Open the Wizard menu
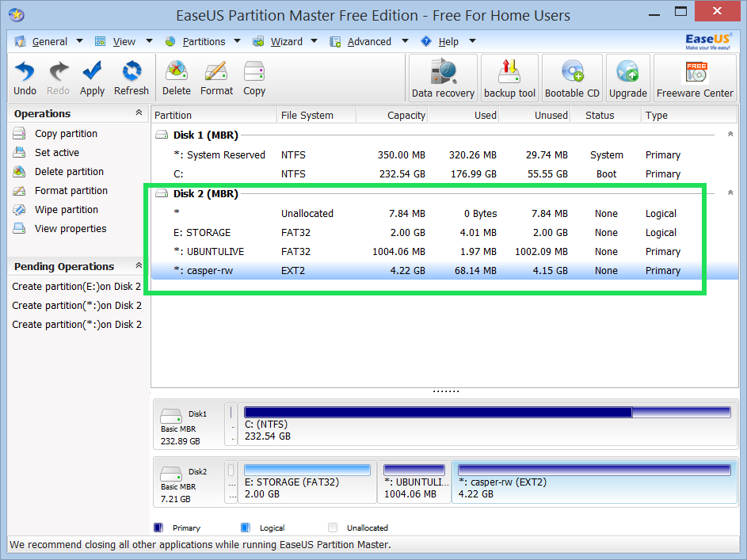Screen dimensions: 747x560 tap(286, 42)
